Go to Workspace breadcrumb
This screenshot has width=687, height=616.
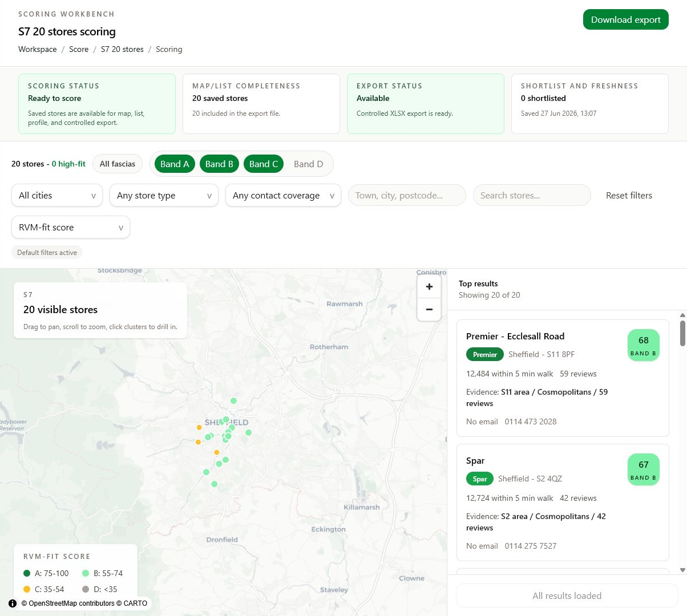38,50
